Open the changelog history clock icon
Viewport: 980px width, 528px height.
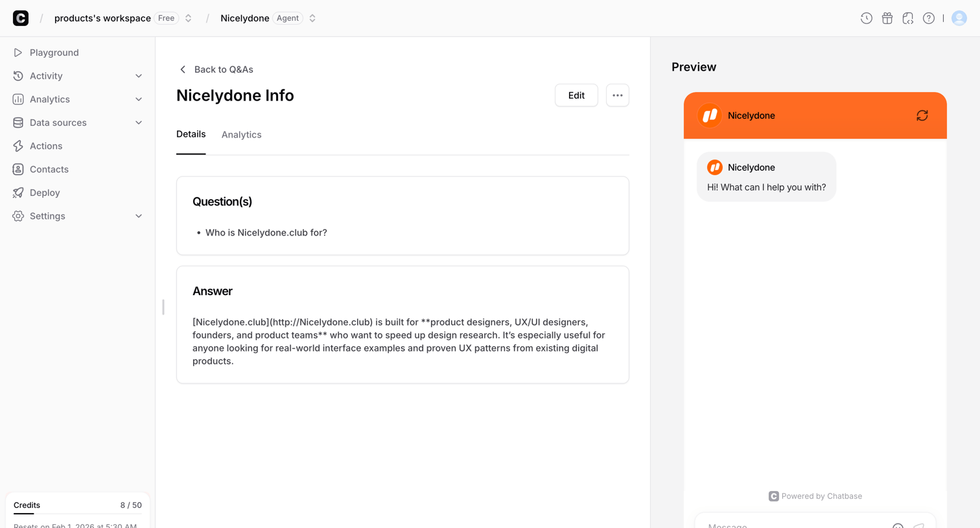click(x=866, y=18)
